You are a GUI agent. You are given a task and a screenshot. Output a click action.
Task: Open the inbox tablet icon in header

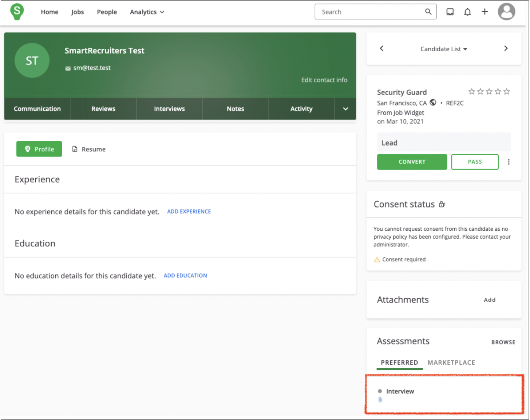(450, 12)
